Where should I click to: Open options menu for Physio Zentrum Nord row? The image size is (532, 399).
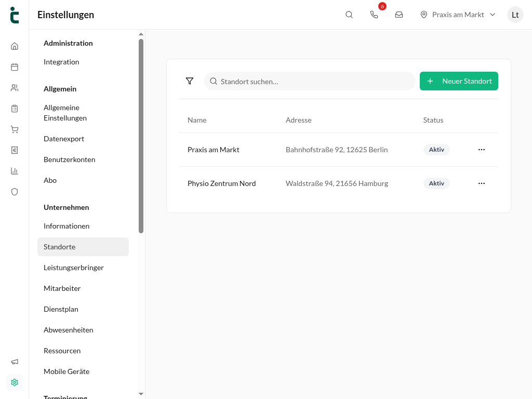pyautogui.click(x=482, y=183)
